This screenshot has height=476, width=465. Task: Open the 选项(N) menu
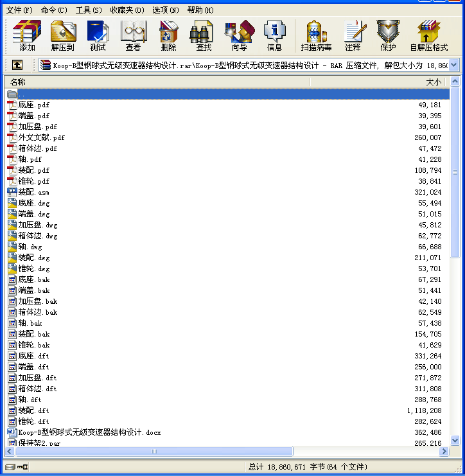(166, 10)
